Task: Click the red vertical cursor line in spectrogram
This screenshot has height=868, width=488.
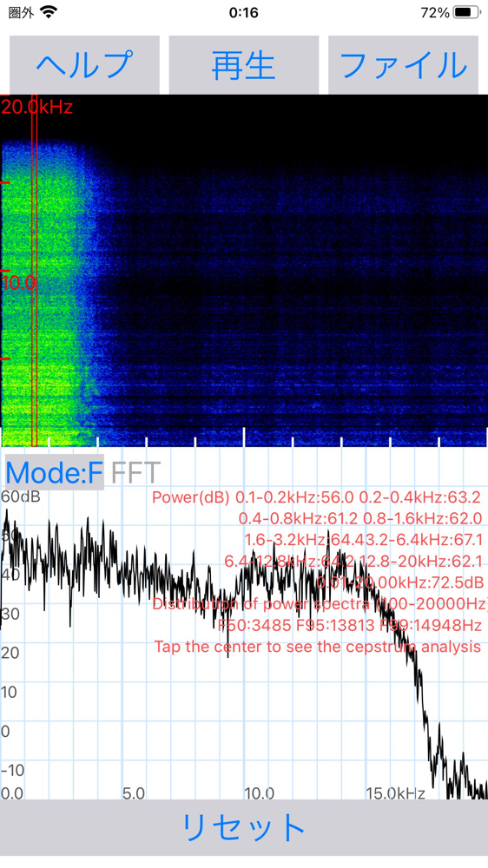Action: [34, 270]
